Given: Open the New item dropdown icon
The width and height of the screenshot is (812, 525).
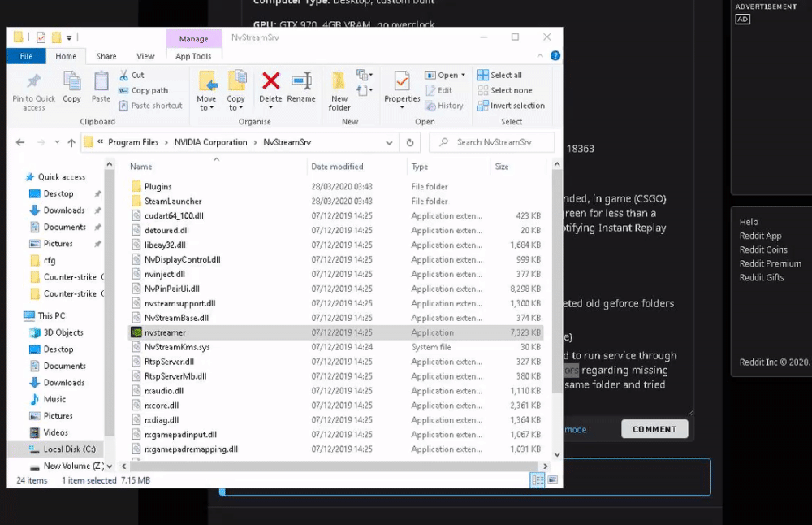Looking at the screenshot, I should [365, 75].
